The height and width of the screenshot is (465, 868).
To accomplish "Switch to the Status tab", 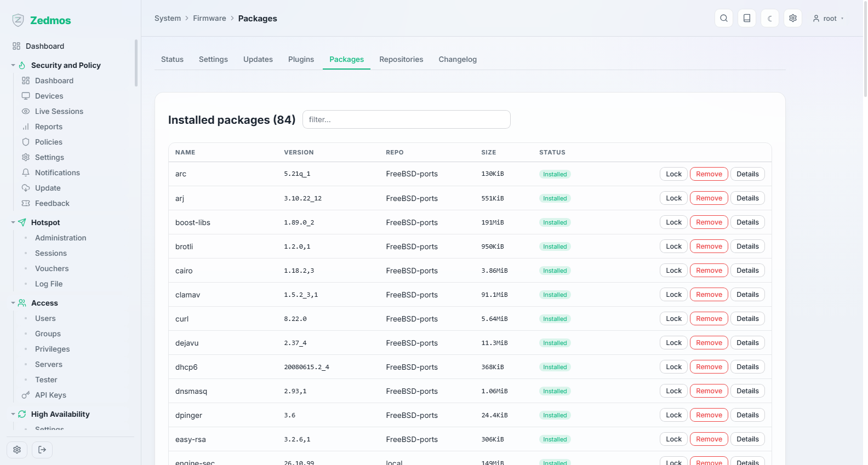I will tap(172, 59).
